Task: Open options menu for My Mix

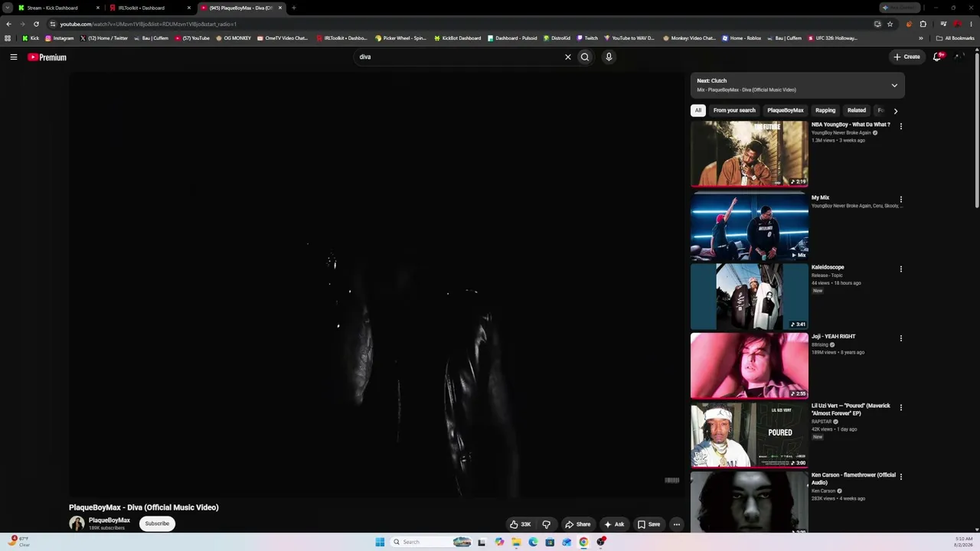Action: tap(901, 199)
